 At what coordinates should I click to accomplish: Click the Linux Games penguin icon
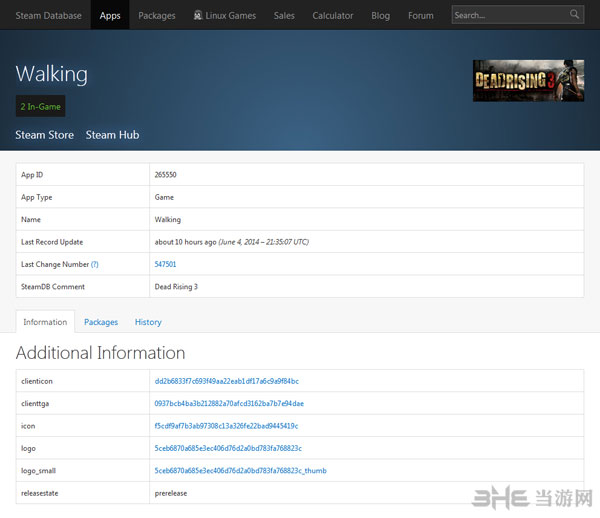coord(198,15)
